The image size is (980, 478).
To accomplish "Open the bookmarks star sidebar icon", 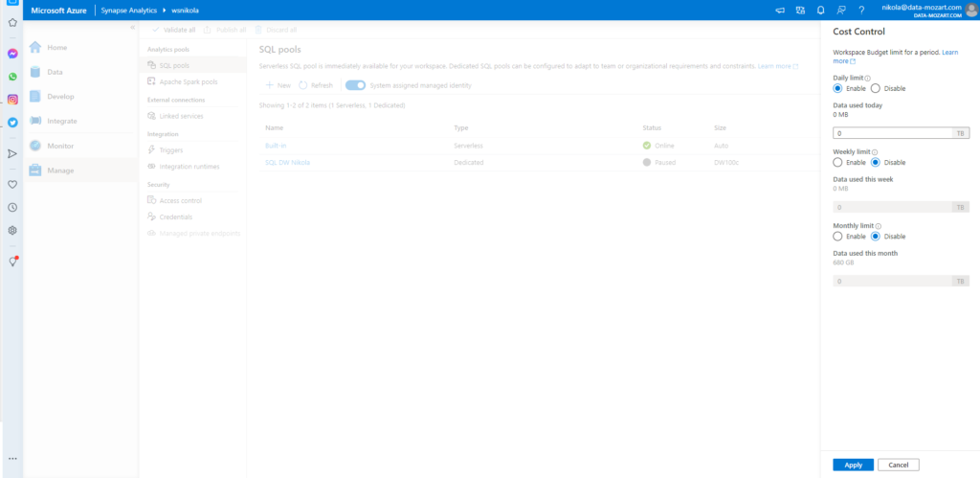I will click(x=12, y=23).
